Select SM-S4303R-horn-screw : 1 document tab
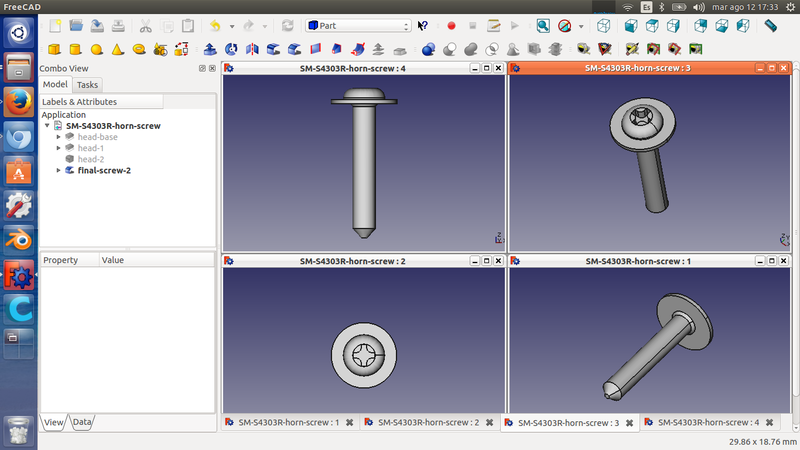This screenshot has height=450, width=800. [289, 423]
